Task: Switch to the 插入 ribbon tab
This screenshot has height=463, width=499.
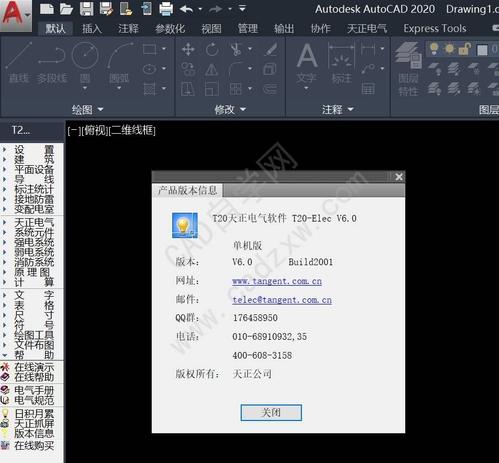Action: coord(92,29)
